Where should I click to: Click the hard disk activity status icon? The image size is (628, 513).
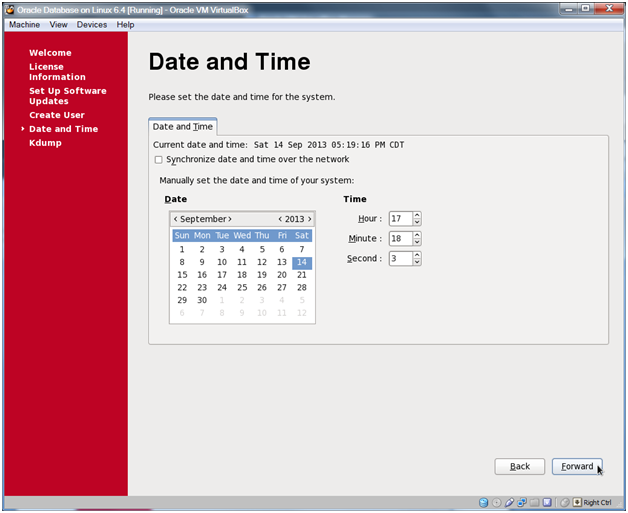[484, 502]
